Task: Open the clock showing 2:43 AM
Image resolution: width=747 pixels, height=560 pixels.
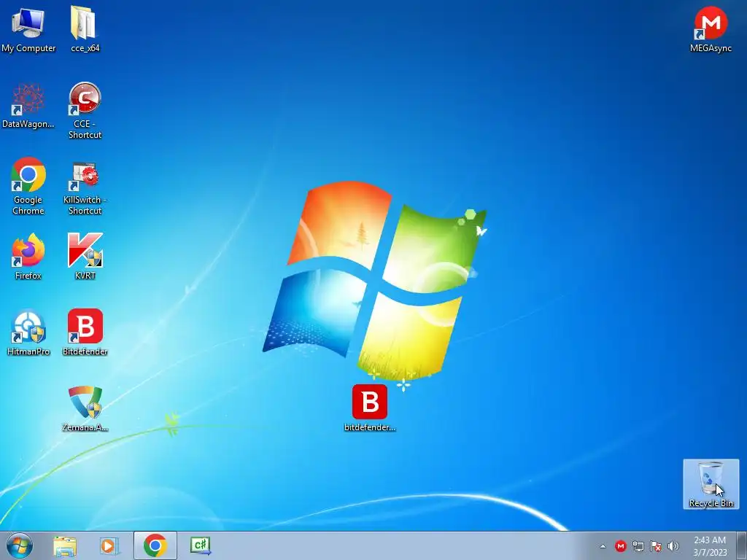Action: coord(710,546)
